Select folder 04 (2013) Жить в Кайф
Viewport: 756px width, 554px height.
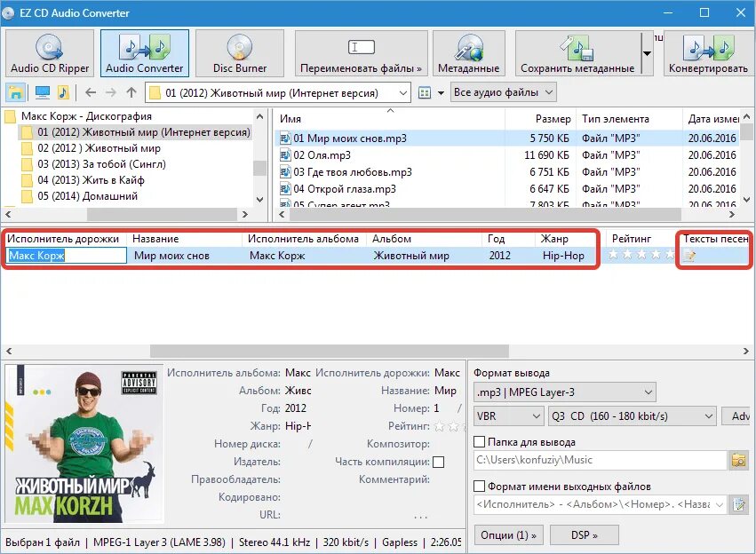(91, 179)
